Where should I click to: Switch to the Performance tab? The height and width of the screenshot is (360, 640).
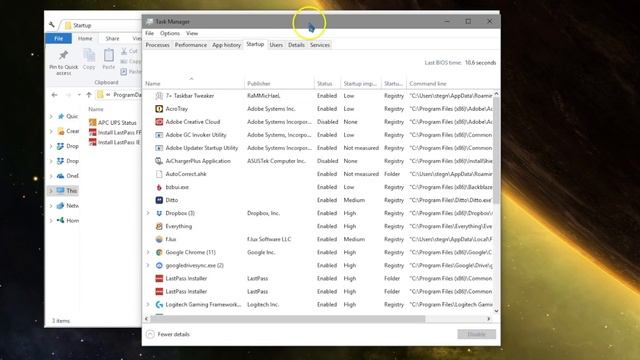[191, 45]
